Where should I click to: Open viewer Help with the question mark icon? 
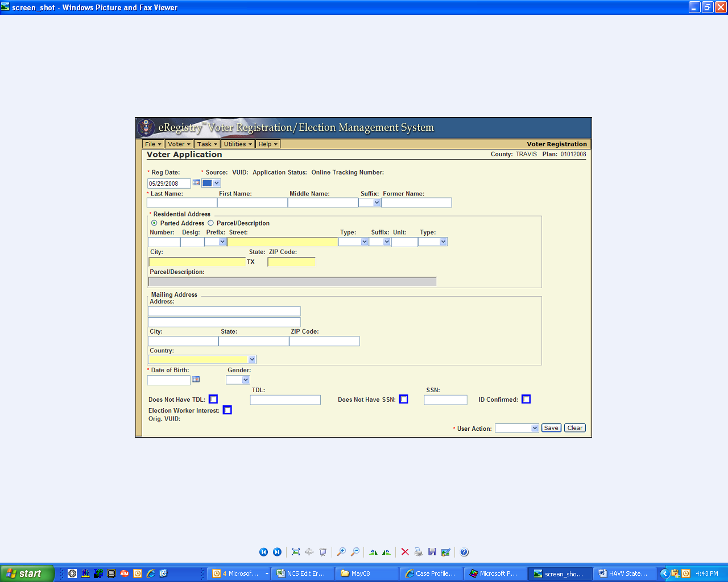click(x=464, y=552)
